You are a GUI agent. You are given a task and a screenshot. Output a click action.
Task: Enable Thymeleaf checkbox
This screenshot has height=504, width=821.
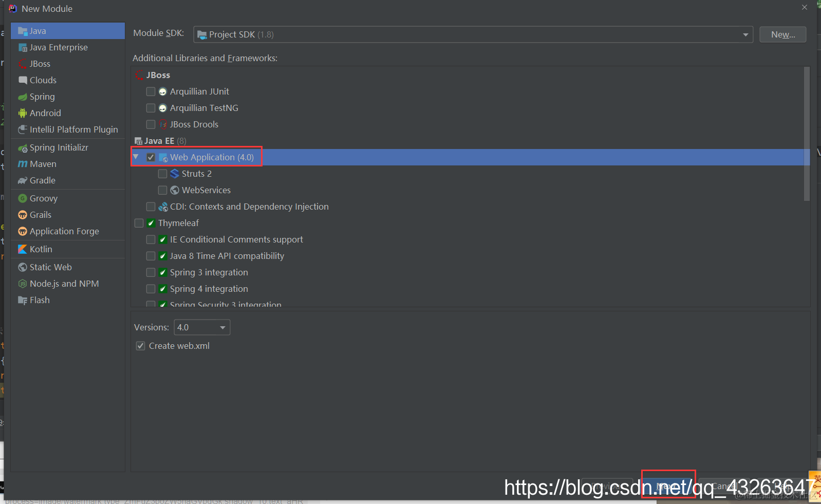139,223
